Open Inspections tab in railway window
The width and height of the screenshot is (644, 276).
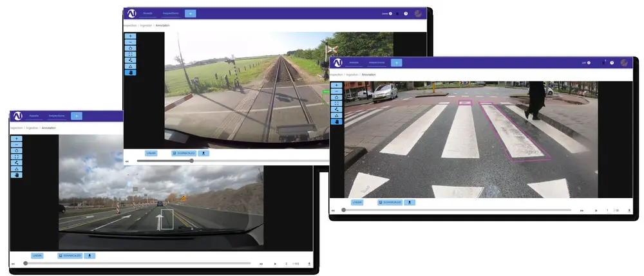171,14
